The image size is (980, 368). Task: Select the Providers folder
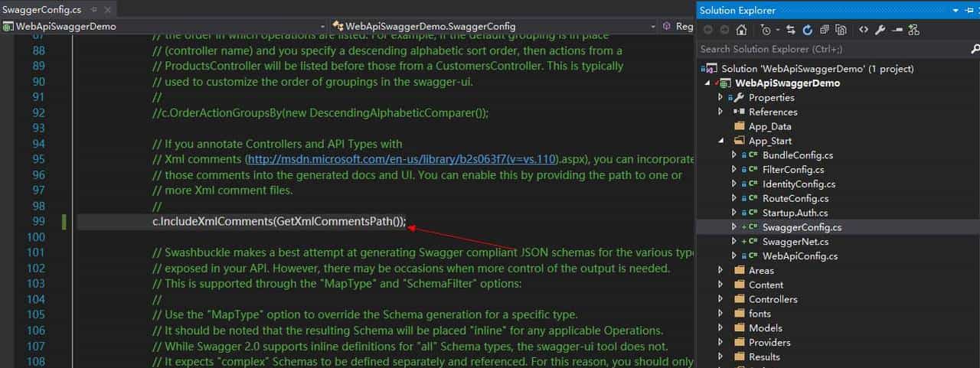click(769, 343)
